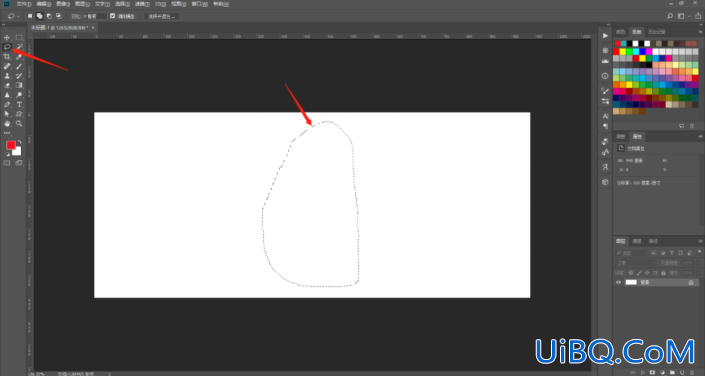The image size is (705, 376).
Task: Select the Hand tool
Action: [x=7, y=123]
